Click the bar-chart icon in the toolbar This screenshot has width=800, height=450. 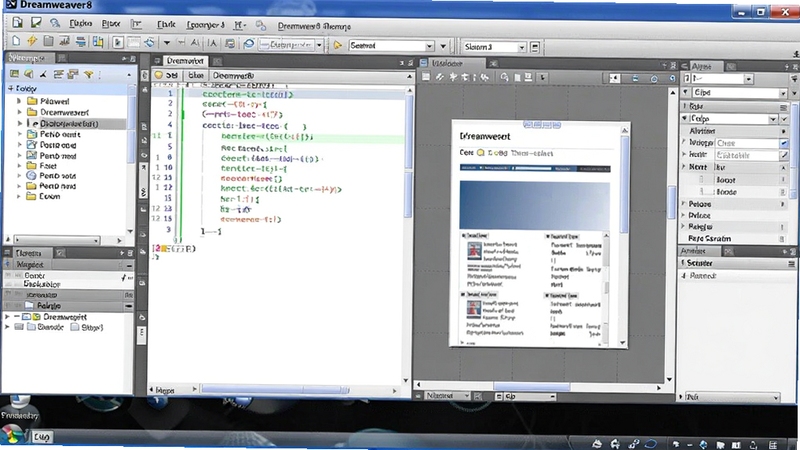click(64, 41)
